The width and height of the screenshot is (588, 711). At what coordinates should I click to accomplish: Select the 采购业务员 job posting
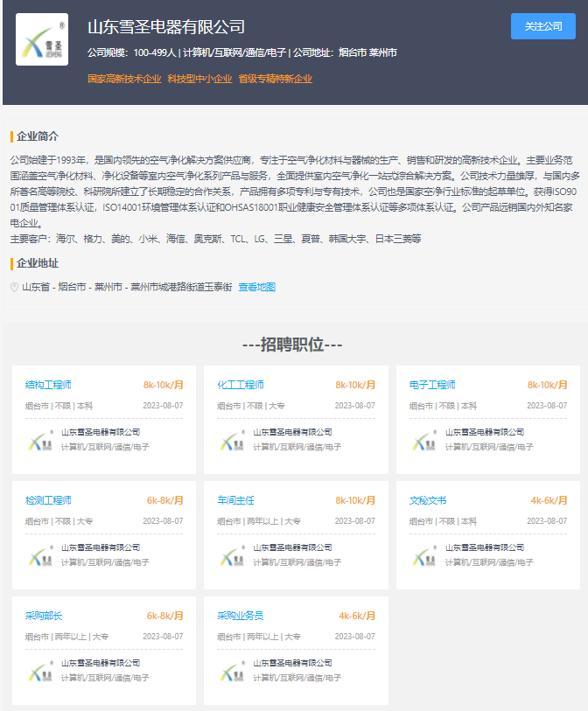[x=241, y=616]
